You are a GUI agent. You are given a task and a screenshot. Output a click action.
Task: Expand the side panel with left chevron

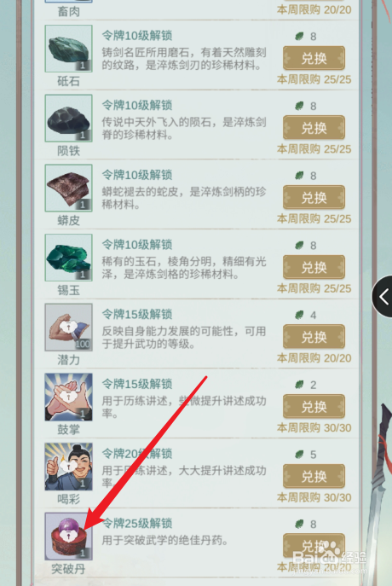383,297
